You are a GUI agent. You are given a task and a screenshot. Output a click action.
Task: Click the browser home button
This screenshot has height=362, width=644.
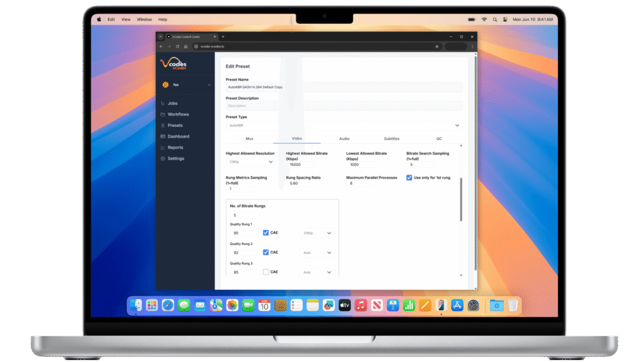point(186,47)
